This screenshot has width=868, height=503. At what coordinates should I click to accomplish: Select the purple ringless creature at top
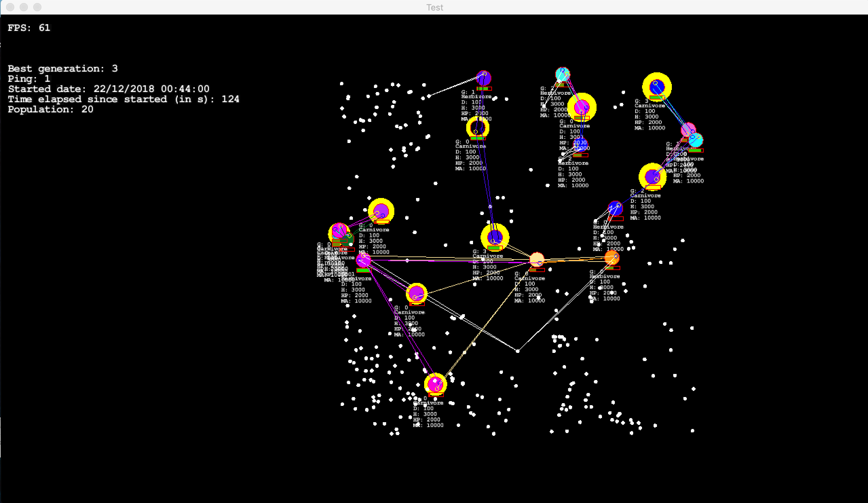484,78
